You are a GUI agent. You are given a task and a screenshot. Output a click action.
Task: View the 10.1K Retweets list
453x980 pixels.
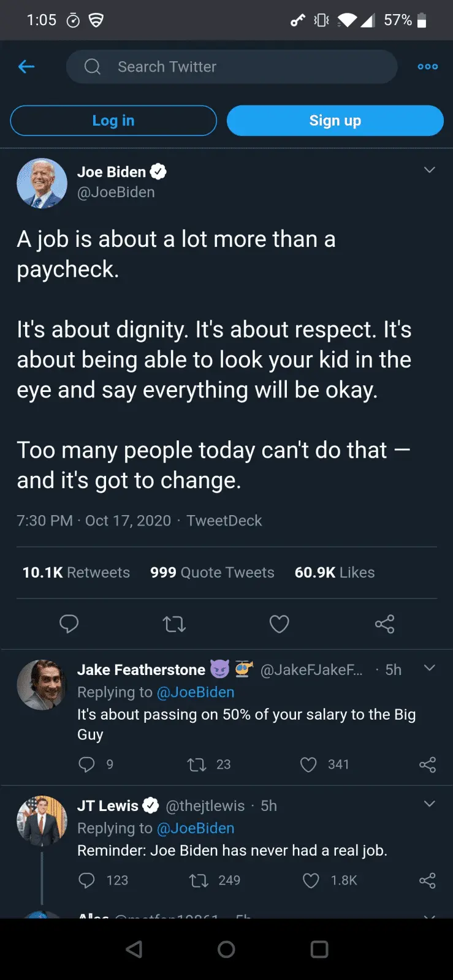pos(76,573)
